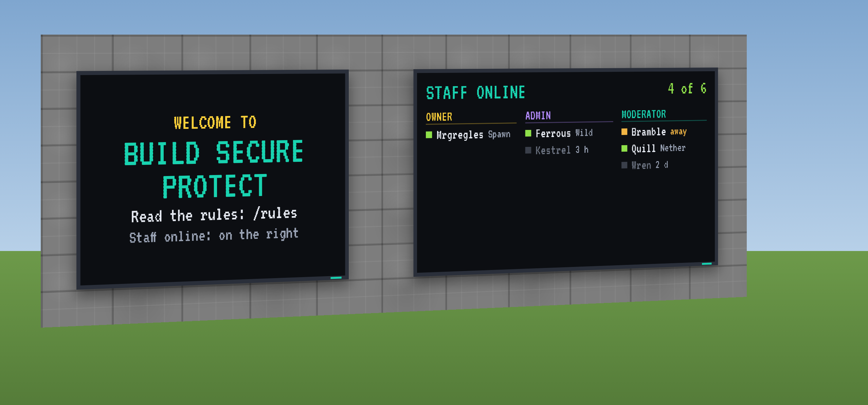The width and height of the screenshot is (868, 405).
Task: Click the Spawn location next to Mrgregles
Action: 499,134
